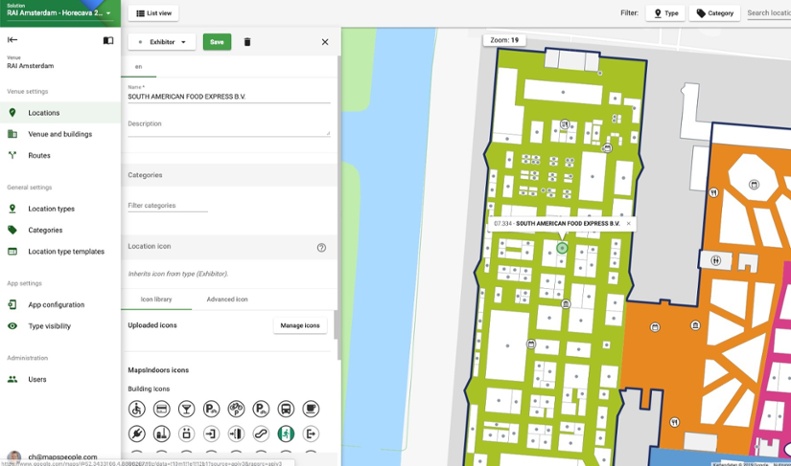
Task: Click the Search locations field
Action: click(x=768, y=13)
